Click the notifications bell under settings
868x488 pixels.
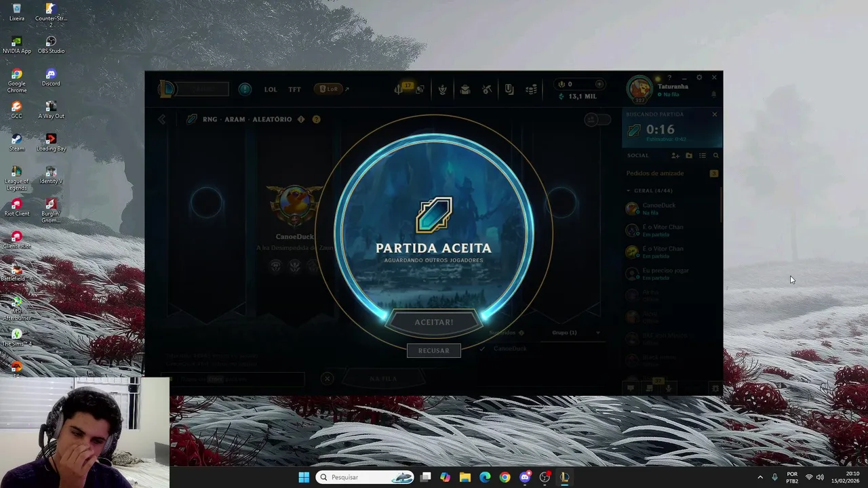[x=713, y=94]
